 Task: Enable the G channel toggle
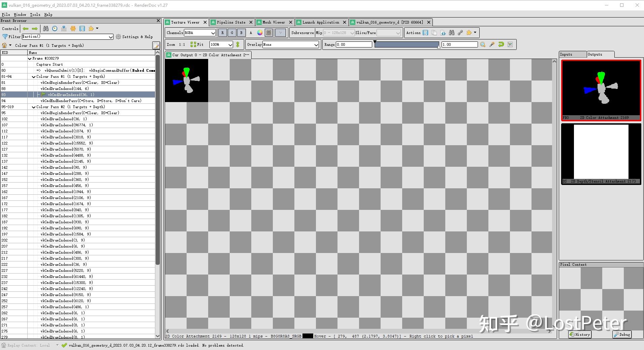coord(231,33)
